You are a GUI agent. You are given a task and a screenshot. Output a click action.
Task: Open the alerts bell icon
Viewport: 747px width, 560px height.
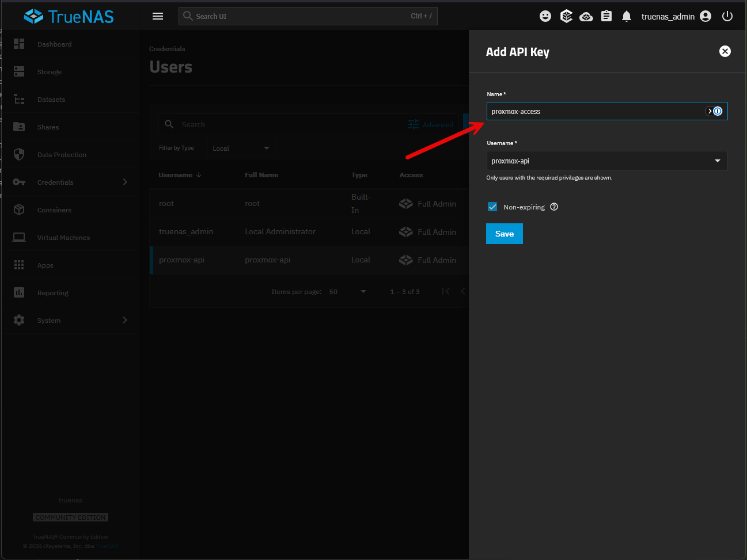tap(627, 16)
